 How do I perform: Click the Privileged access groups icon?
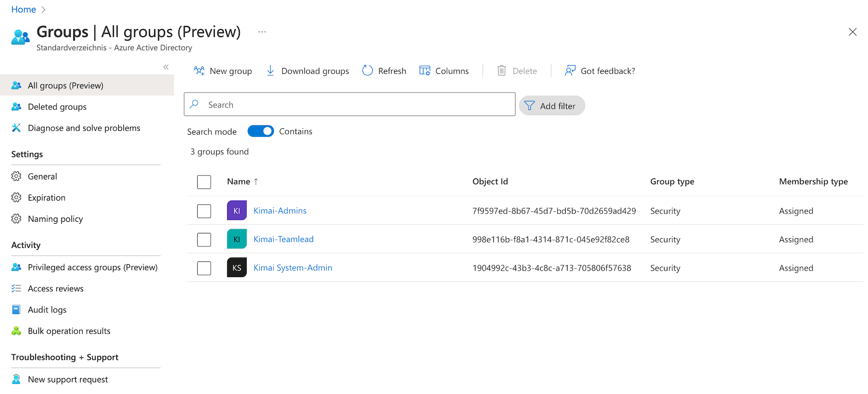(16, 267)
